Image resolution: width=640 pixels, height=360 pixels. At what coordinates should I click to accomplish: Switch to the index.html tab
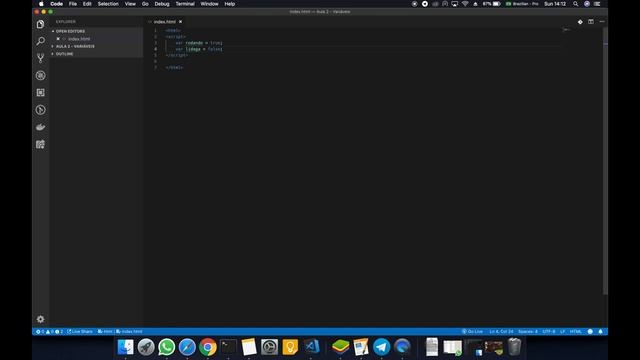tap(164, 22)
